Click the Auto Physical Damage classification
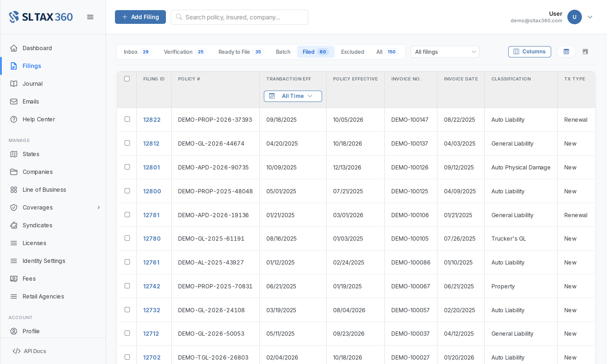The height and width of the screenshot is (364, 607). [x=521, y=167]
